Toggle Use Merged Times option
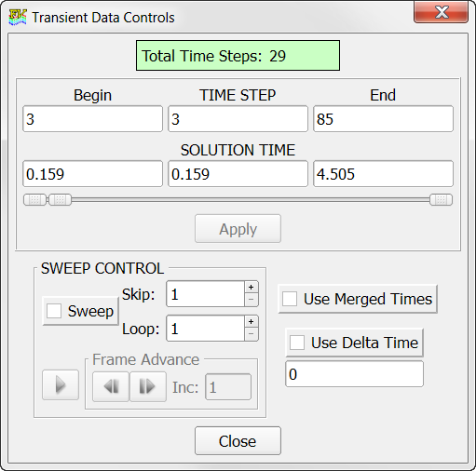Viewport: 476px width, 471px height. pyautogui.click(x=290, y=299)
